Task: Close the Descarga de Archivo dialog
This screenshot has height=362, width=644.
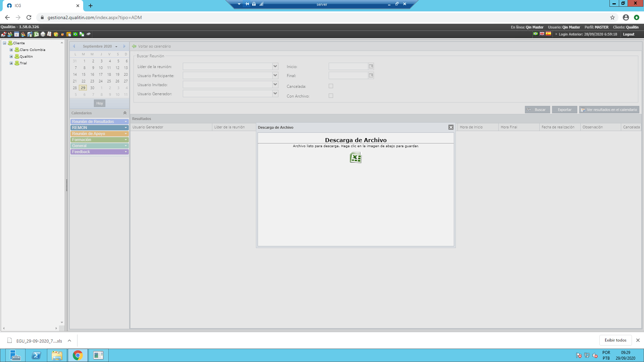Action: (451, 127)
